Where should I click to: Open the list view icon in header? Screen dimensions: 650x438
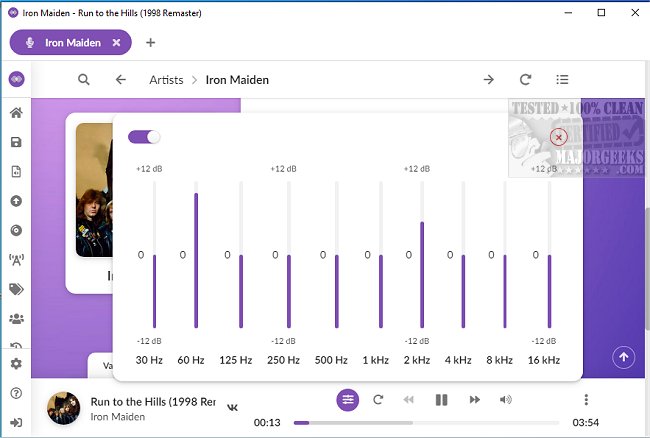[562, 80]
